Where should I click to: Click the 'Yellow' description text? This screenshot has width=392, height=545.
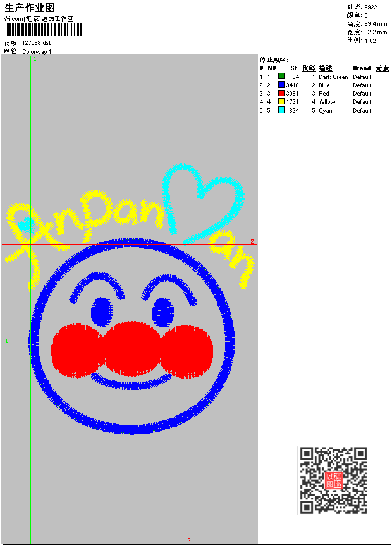327,102
